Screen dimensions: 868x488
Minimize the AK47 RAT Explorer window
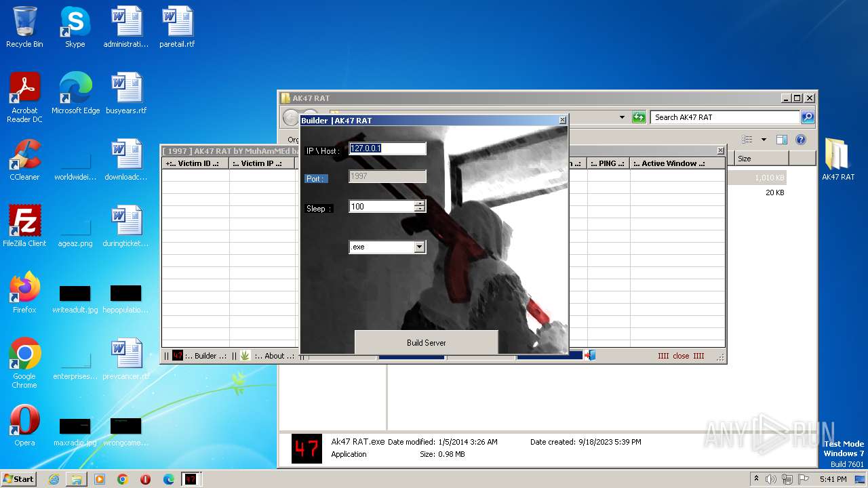pos(785,98)
